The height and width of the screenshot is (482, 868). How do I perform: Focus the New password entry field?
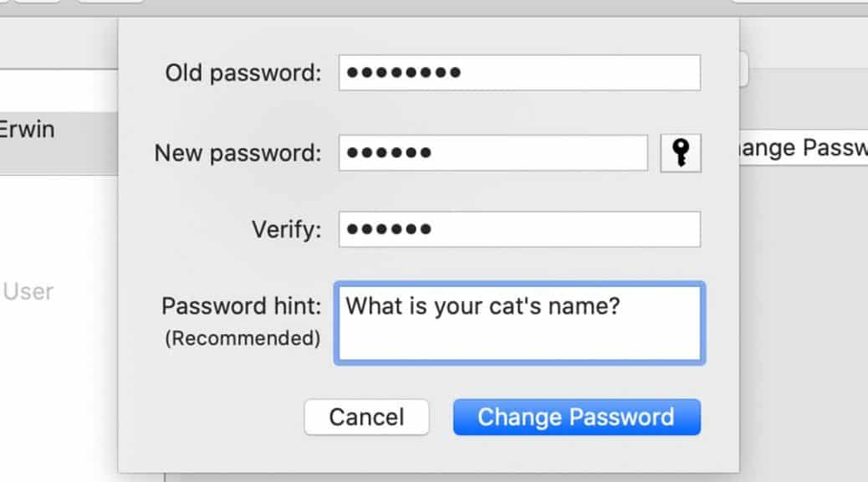493,152
